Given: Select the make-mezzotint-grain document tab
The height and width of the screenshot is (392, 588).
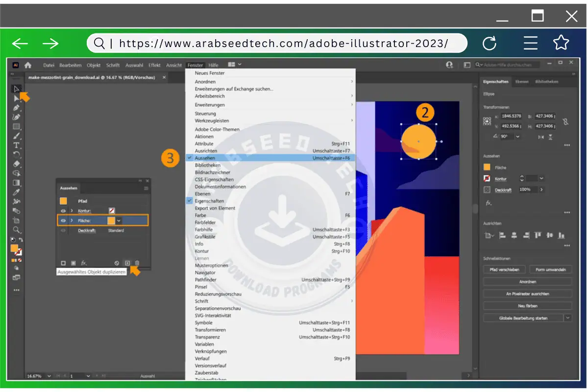Looking at the screenshot, I should (x=93, y=77).
